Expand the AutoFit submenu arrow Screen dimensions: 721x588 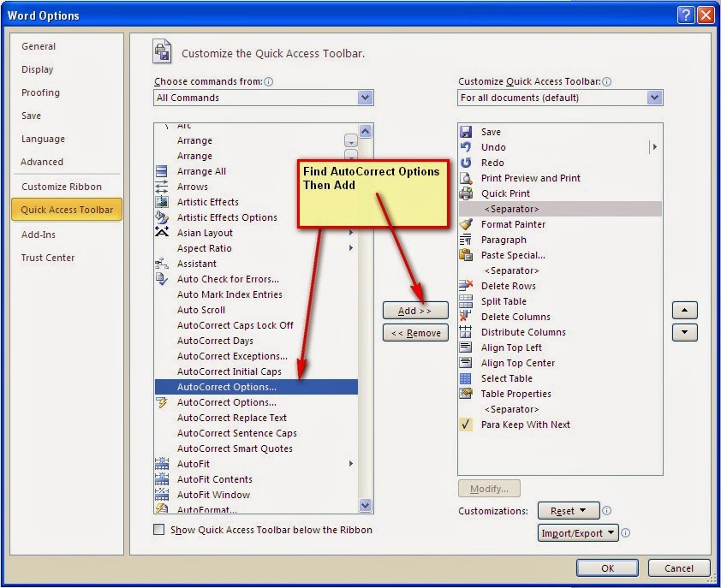(351, 464)
